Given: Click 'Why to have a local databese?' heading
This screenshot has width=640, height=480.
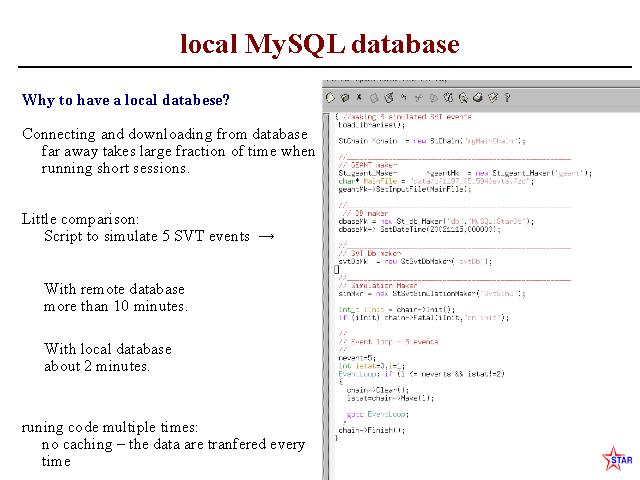Looking at the screenshot, I should 126,100.
